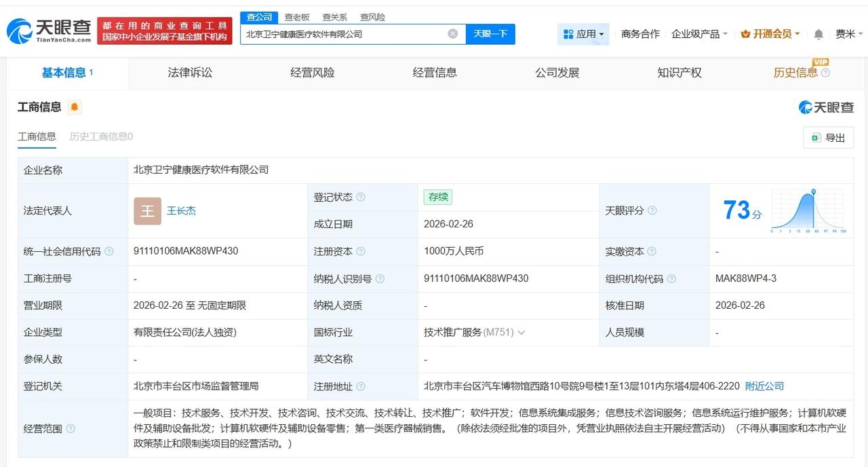
Task: Click the 天眼查 watermark icon
Action: (x=805, y=107)
